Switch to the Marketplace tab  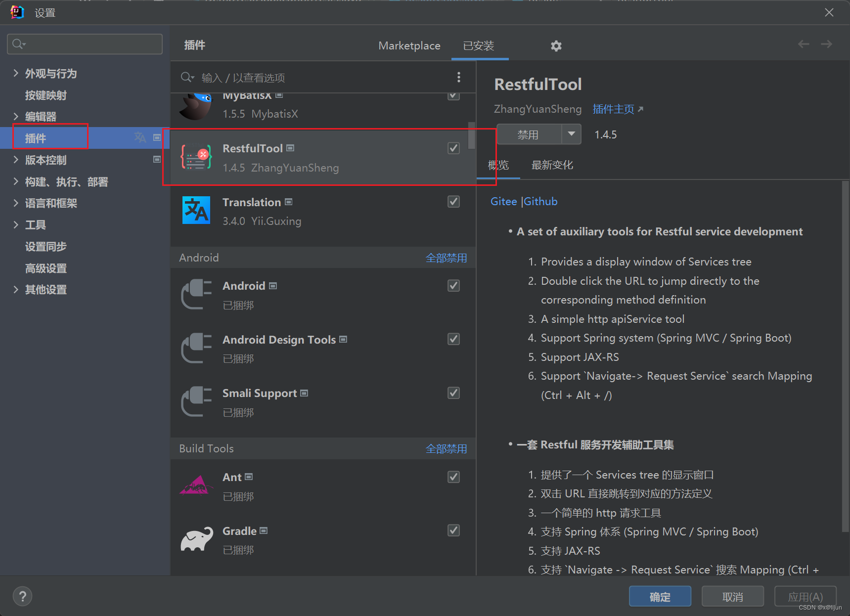pos(409,45)
